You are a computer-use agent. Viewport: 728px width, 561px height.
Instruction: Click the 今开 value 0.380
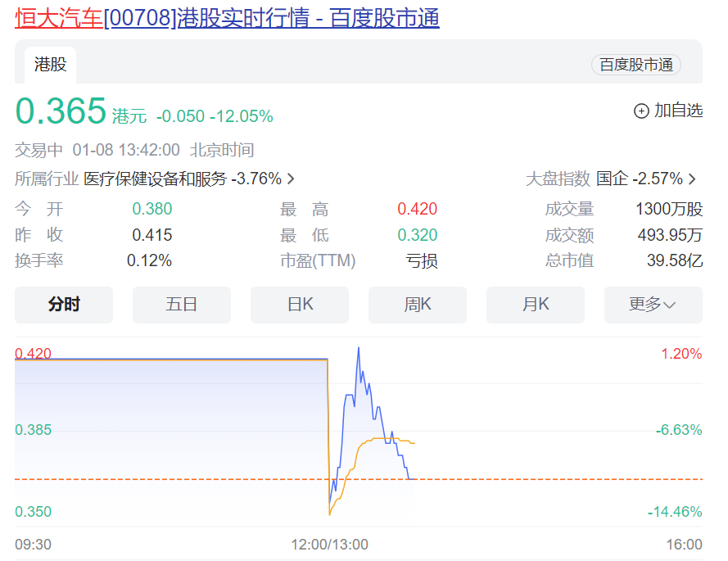[x=152, y=209]
